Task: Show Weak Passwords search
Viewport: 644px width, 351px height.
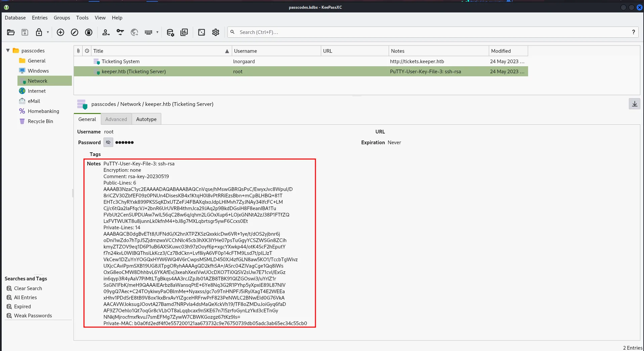Action: [x=33, y=316]
